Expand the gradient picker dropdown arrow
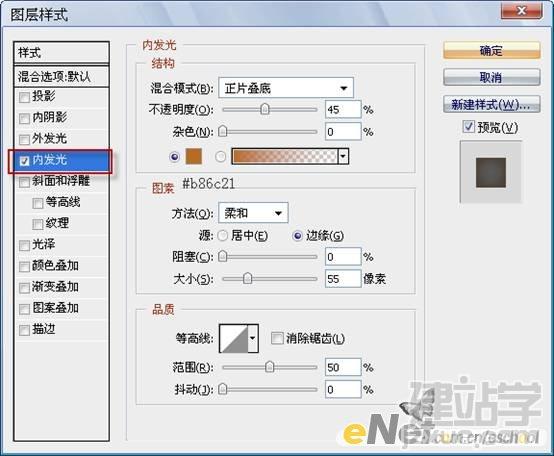This screenshot has width=554, height=456. tap(343, 156)
